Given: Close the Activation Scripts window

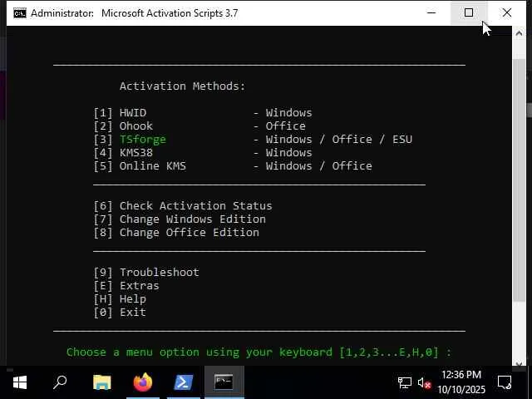Looking at the screenshot, I should [506, 13].
